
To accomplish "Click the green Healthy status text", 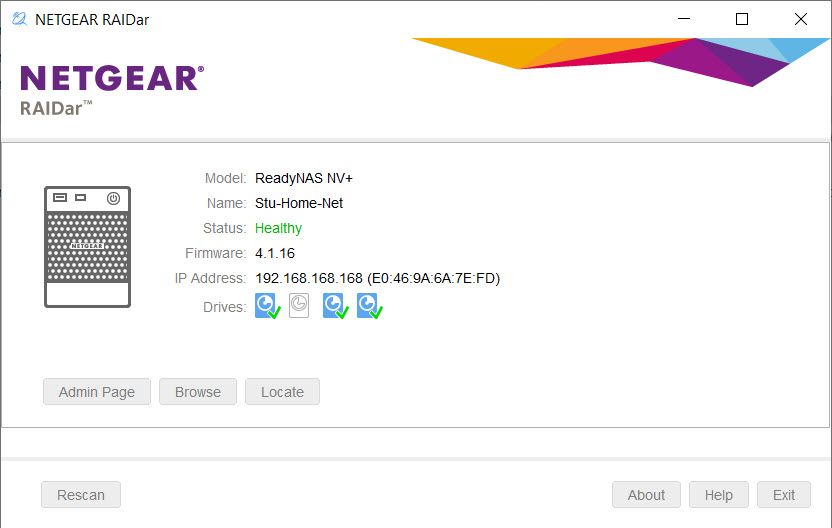I will point(278,228).
